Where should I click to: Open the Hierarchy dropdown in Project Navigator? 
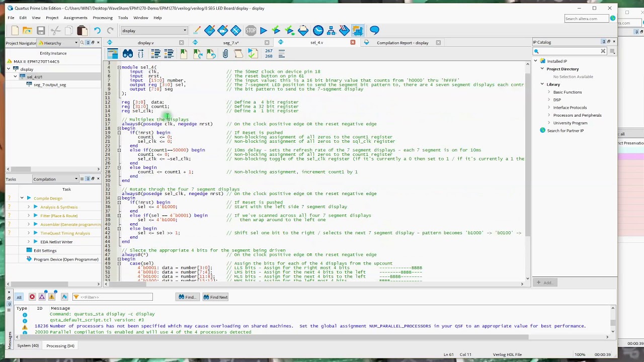[x=58, y=43]
